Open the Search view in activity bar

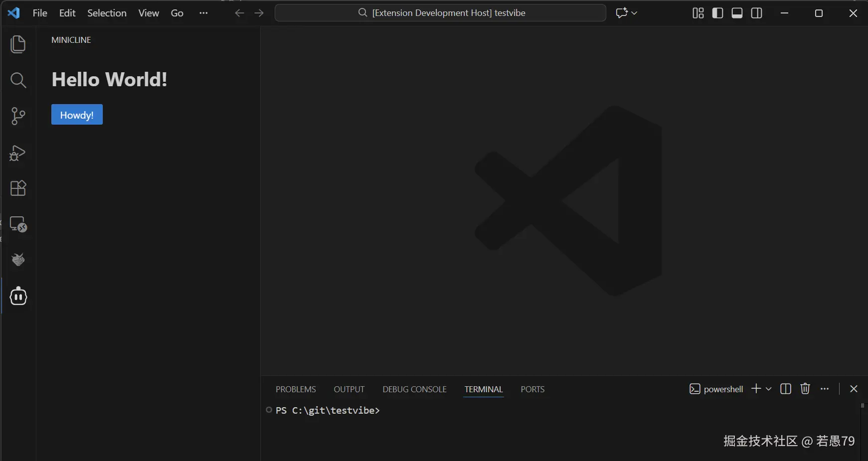tap(18, 80)
